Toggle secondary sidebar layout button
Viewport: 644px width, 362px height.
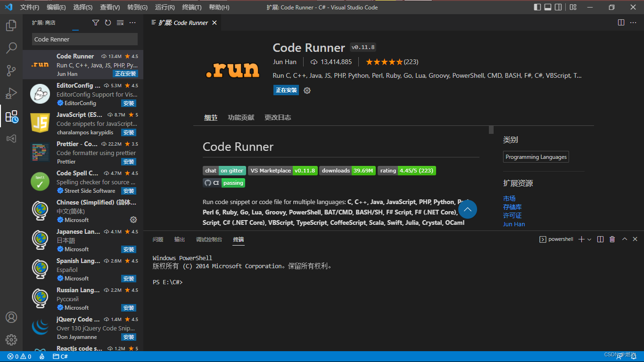pyautogui.click(x=558, y=7)
